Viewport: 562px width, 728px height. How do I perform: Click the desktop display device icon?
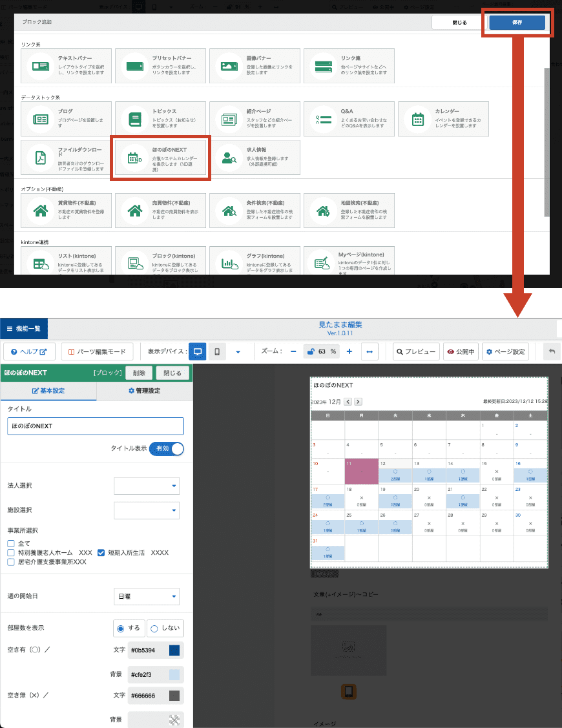click(x=198, y=351)
